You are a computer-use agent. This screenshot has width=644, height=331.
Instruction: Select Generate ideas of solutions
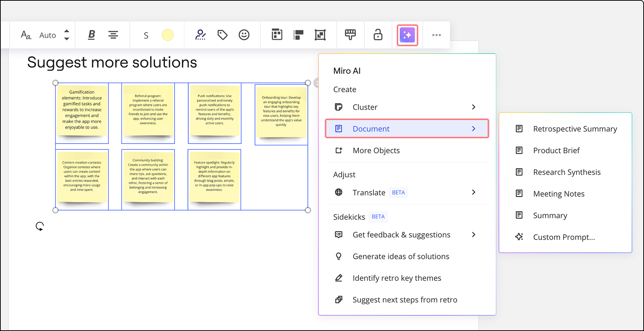coord(401,256)
